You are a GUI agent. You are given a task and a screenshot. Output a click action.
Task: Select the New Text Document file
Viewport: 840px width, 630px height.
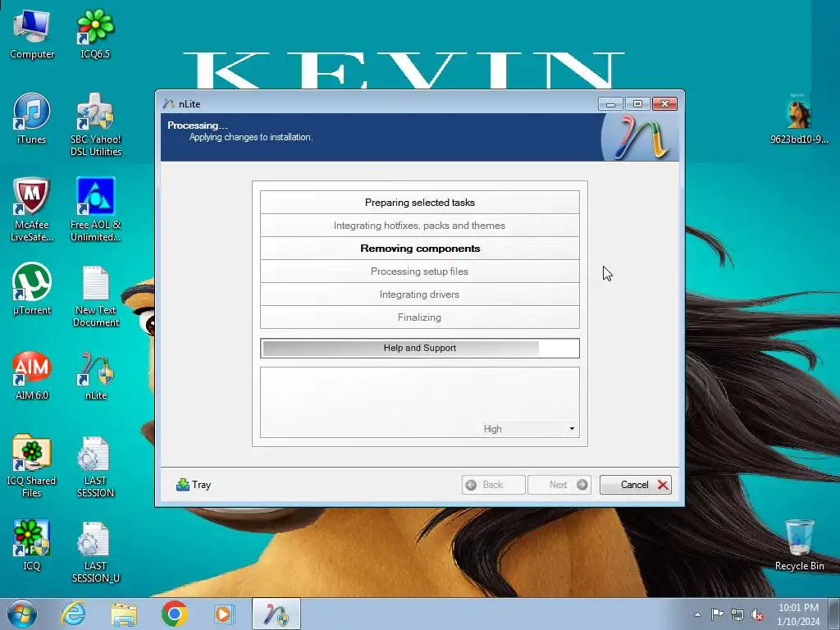coord(96,295)
